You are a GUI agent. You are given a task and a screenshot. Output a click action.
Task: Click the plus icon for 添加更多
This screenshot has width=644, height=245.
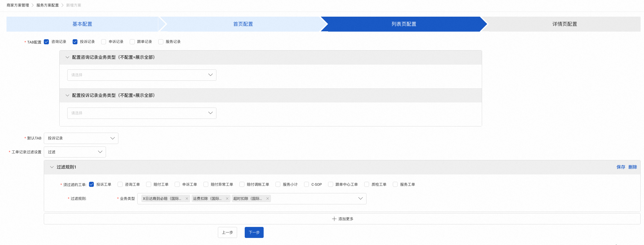point(334,219)
